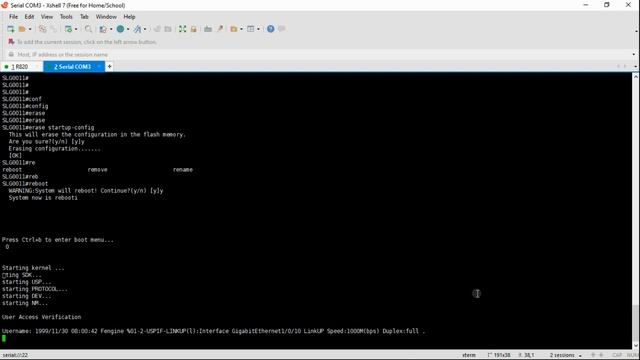This screenshot has width=640, height=360.
Task: Click the Xftp file transfer icon
Action: pyautogui.click(x=157, y=29)
